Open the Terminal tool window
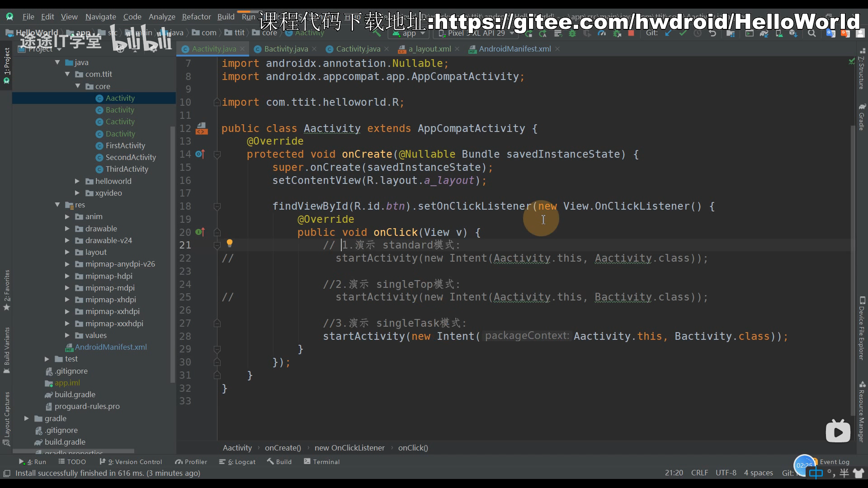 (321, 462)
